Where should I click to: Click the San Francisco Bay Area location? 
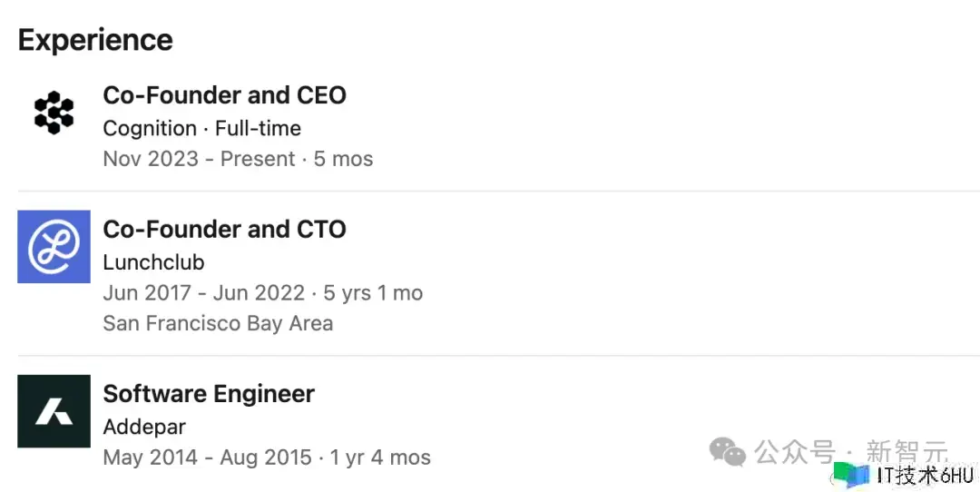click(218, 323)
